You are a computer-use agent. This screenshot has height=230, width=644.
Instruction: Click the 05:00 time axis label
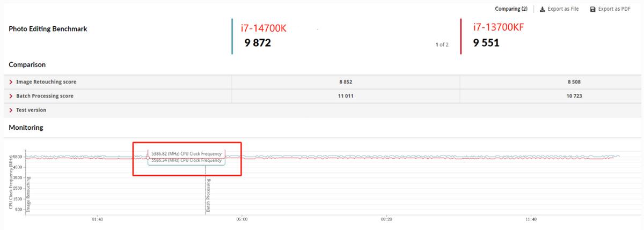point(242,219)
